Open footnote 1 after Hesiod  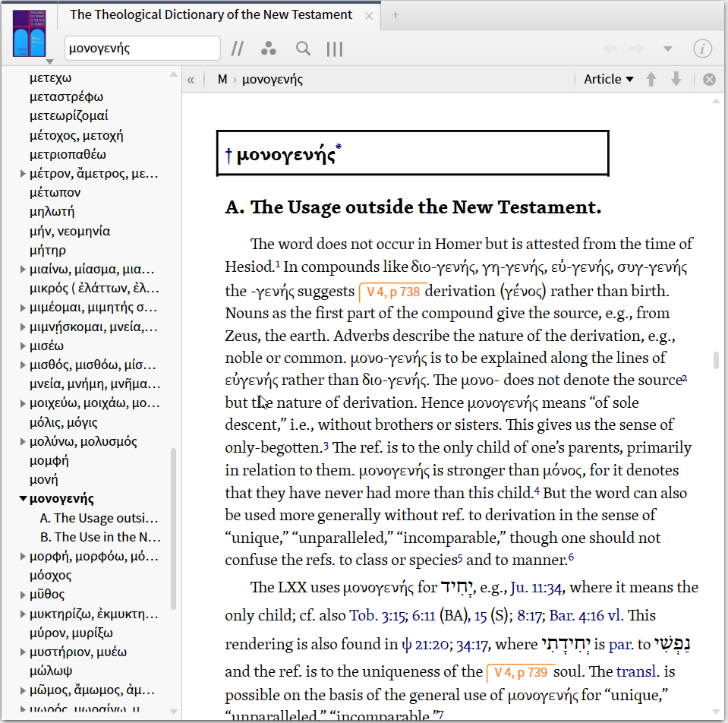[x=278, y=265]
